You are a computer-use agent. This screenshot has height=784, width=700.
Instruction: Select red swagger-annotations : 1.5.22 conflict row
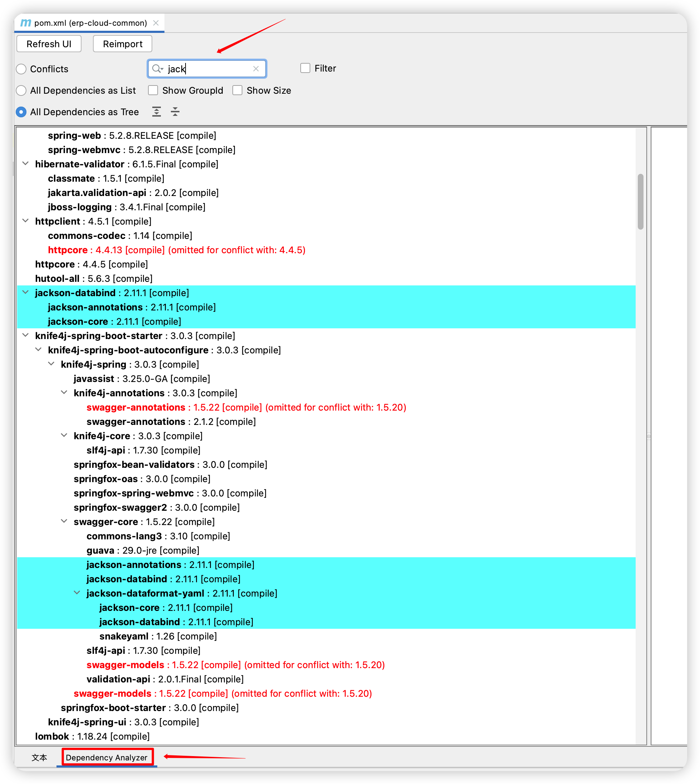click(x=246, y=407)
